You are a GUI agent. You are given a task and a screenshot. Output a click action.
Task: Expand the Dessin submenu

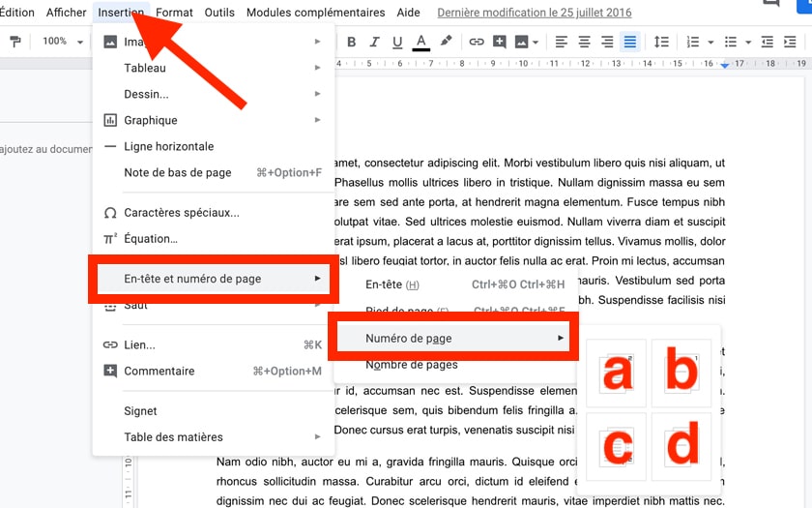(x=214, y=95)
